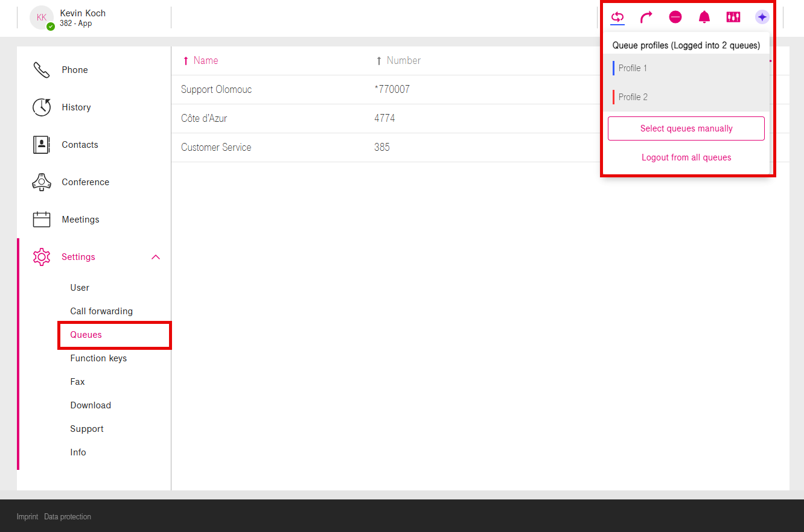Screen dimensions: 804x532
Task: Open call forwarding arrow icon in toolbar
Action: click(646, 17)
